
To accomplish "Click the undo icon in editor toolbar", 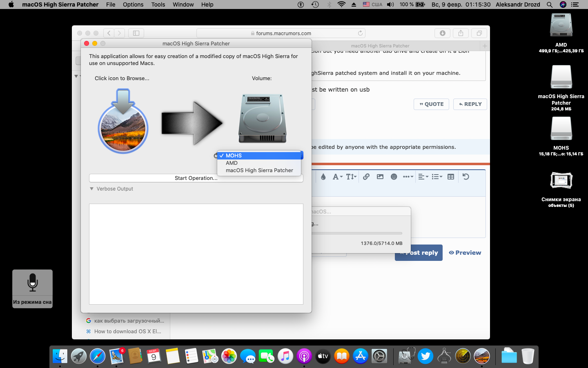I will coord(465,177).
